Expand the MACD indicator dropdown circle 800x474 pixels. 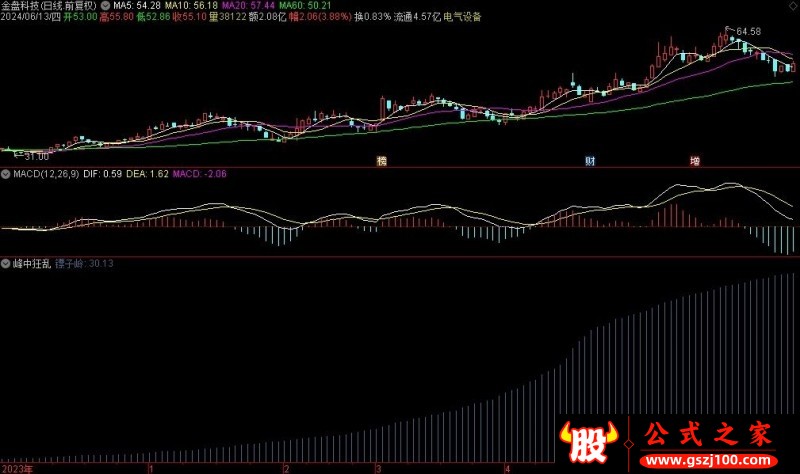click(6, 174)
